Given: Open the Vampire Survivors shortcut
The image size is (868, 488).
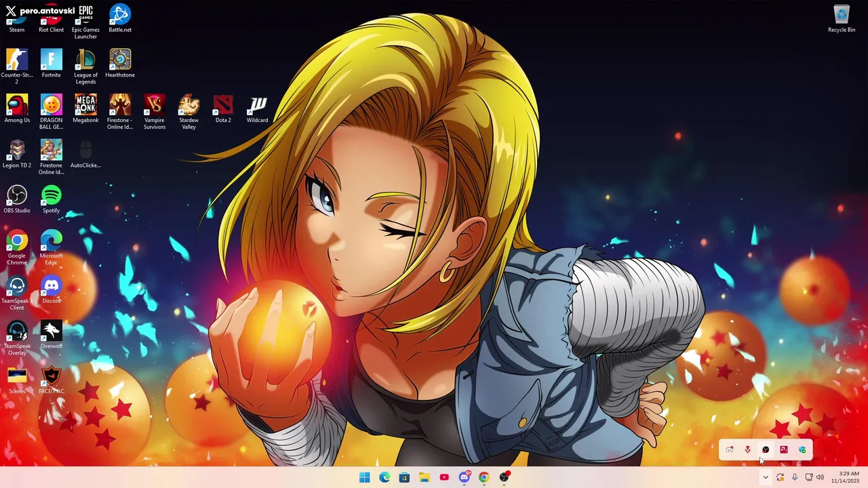Looking at the screenshot, I should coord(154,112).
